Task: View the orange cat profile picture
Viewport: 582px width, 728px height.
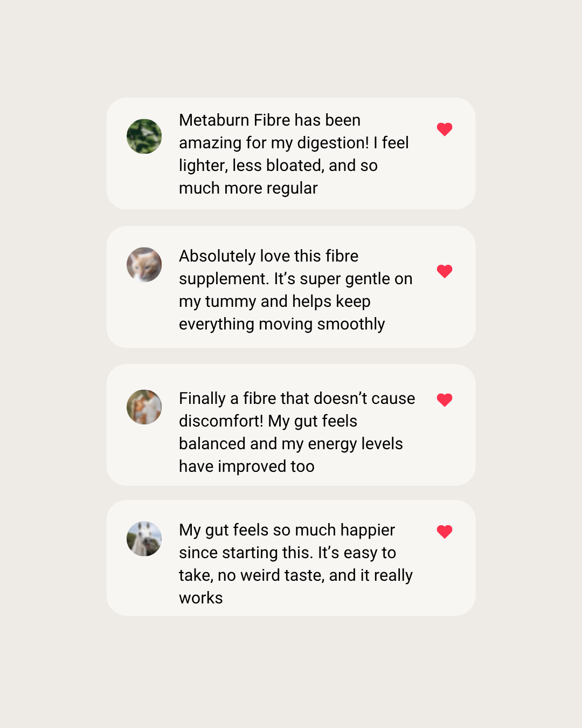Action: coord(144,265)
